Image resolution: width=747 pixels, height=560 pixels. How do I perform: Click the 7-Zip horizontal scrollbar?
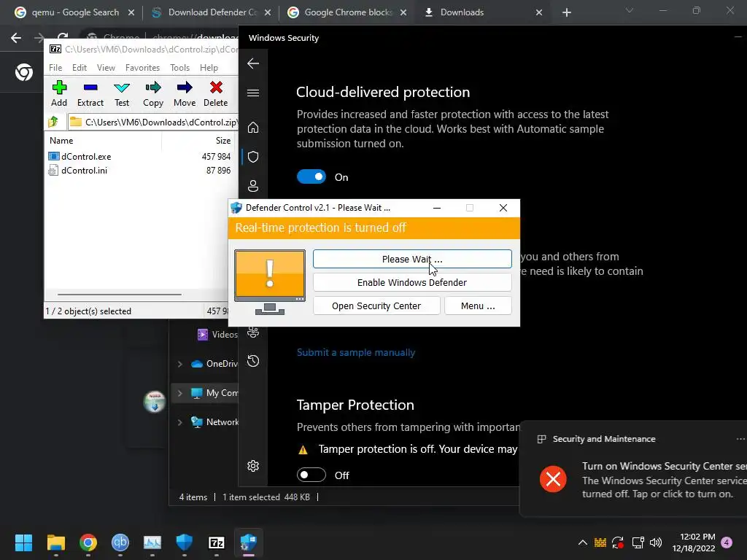[119, 295]
